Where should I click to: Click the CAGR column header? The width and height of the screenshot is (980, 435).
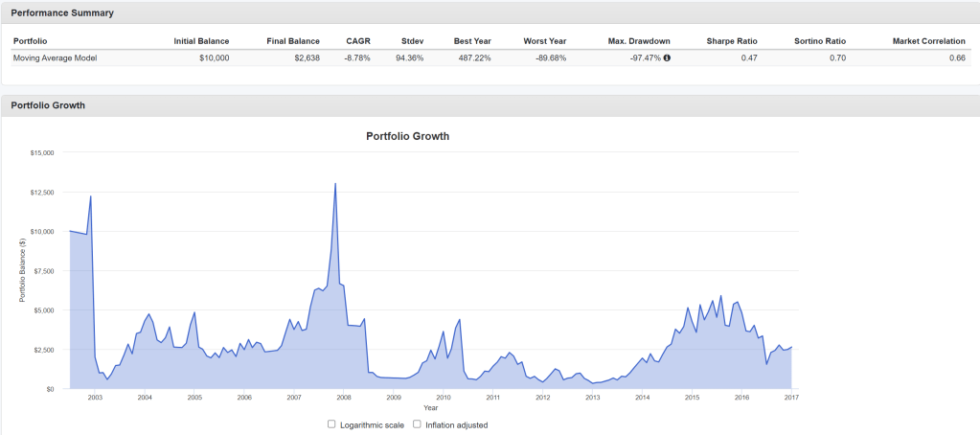358,41
